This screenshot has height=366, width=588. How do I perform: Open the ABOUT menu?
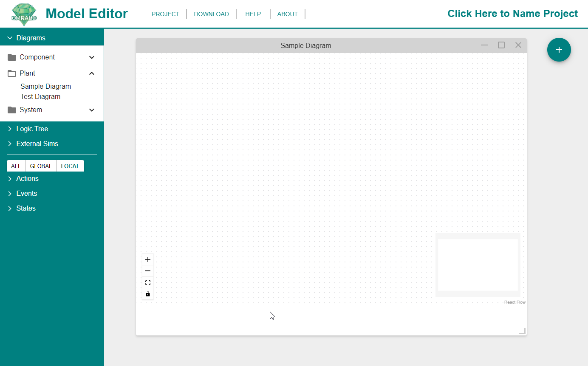click(x=287, y=14)
